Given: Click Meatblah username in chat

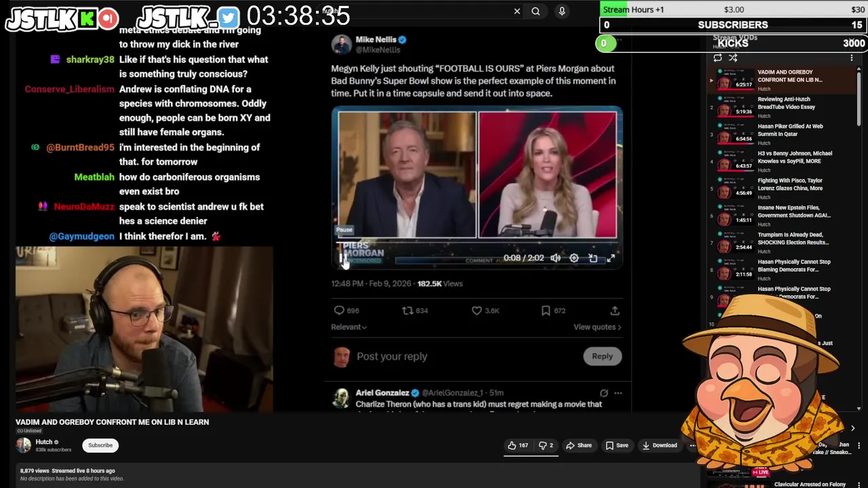Looking at the screenshot, I should coord(94,178).
